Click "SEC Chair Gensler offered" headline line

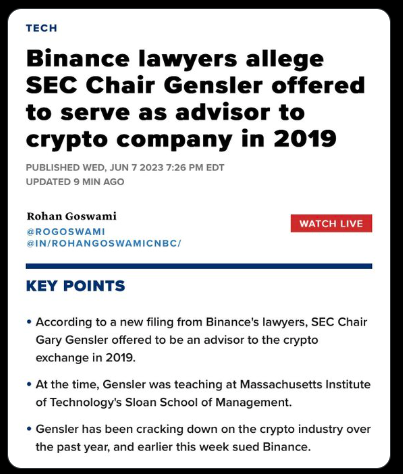tap(196, 85)
